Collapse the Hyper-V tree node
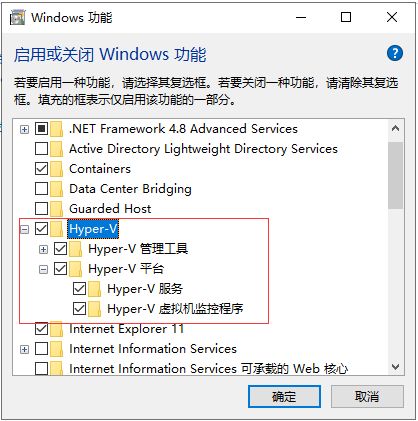This screenshot has width=418, height=421. coord(24,229)
